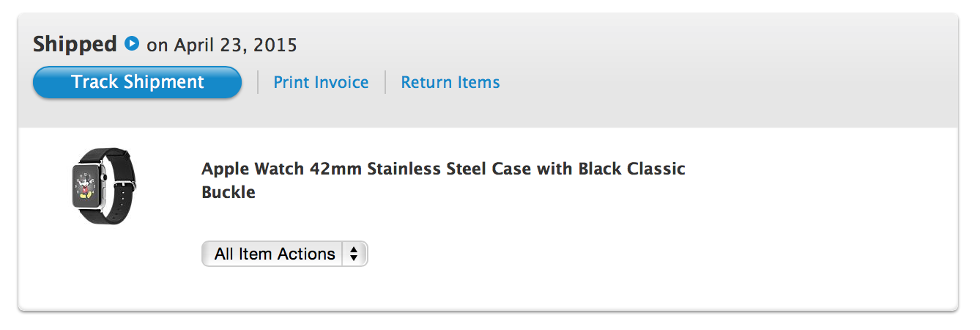Click the word Buckle in product name

(229, 193)
